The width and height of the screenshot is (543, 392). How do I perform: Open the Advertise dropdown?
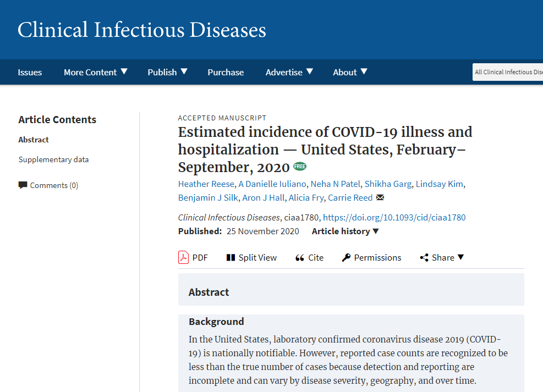(x=289, y=72)
